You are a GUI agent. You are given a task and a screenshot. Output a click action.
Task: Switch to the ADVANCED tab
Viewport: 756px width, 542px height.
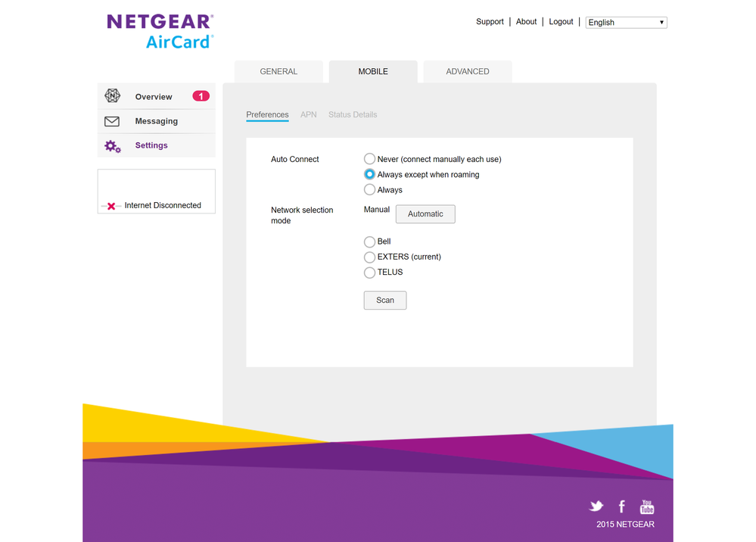[468, 71]
